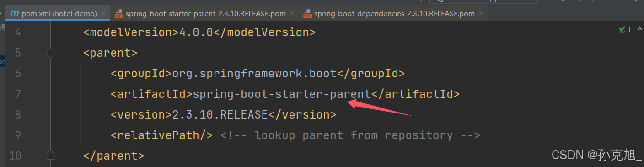644x167 pixels.
Task: Click line number 4 in the gutter
Action: pyautogui.click(x=18, y=32)
